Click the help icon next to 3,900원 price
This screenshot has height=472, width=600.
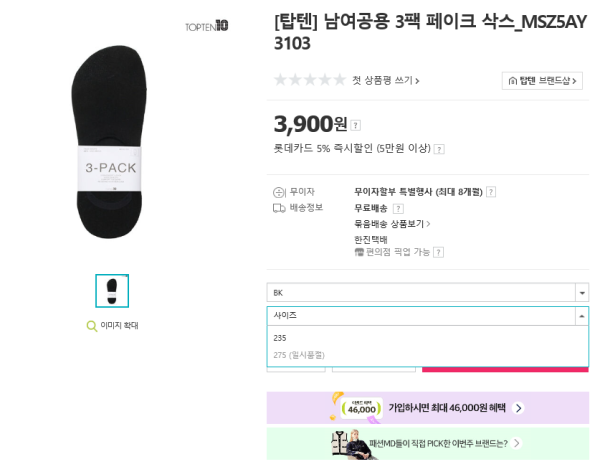[x=355, y=125]
